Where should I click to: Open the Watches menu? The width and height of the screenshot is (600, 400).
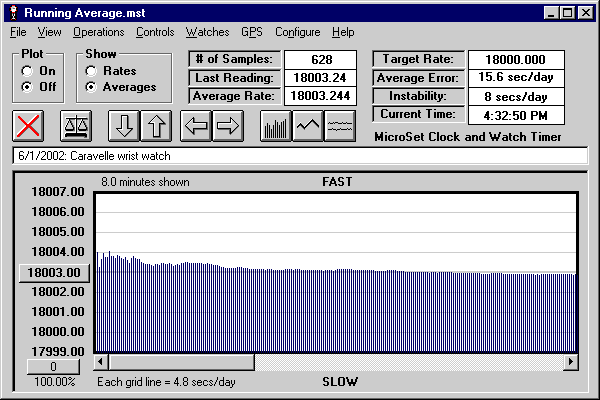click(x=207, y=32)
